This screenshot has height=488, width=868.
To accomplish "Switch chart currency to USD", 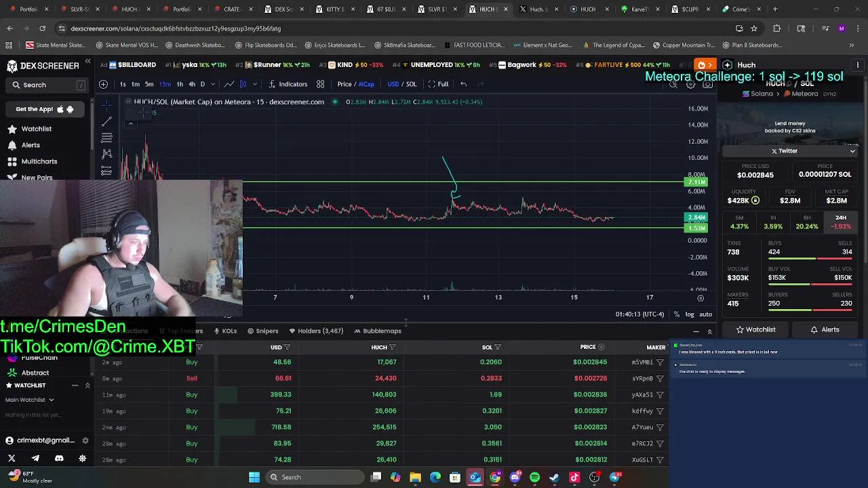I will click(x=393, y=84).
